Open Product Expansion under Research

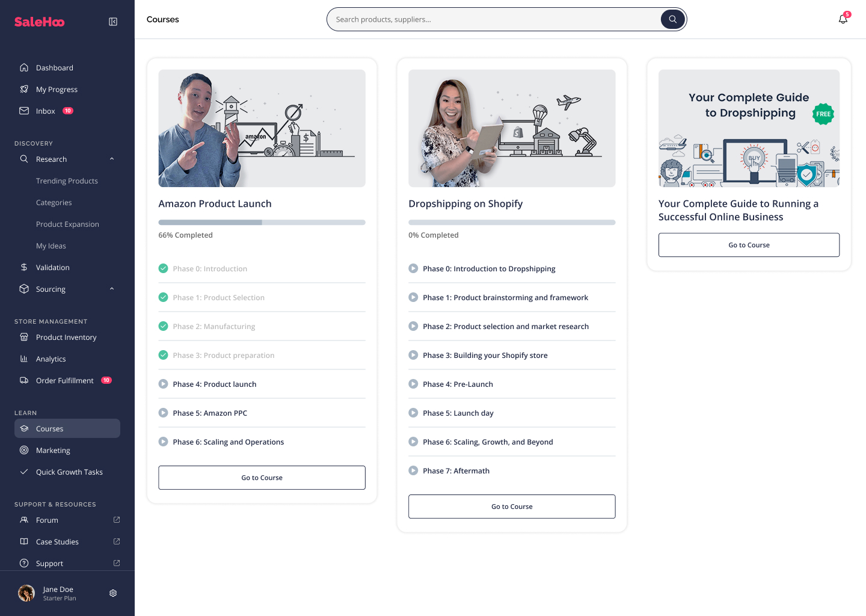(x=67, y=224)
